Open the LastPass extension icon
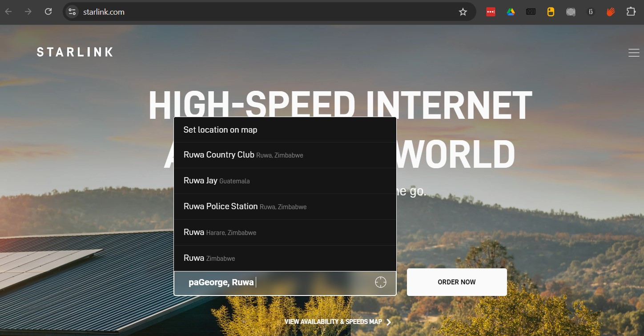The width and height of the screenshot is (644, 336). pyautogui.click(x=491, y=12)
